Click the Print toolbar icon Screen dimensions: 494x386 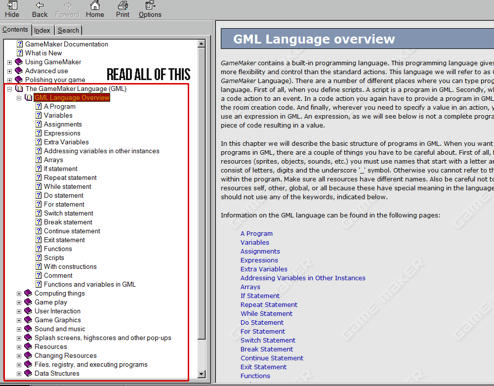123,9
